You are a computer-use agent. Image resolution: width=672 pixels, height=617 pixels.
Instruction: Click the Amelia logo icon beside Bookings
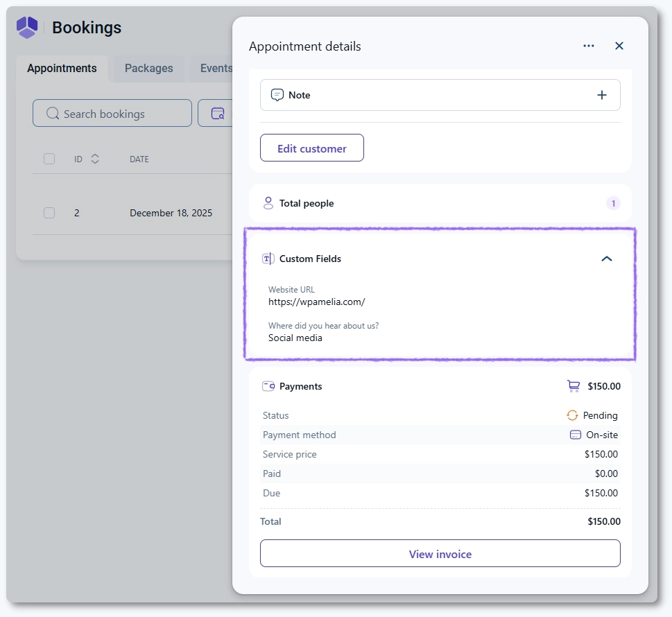(27, 28)
